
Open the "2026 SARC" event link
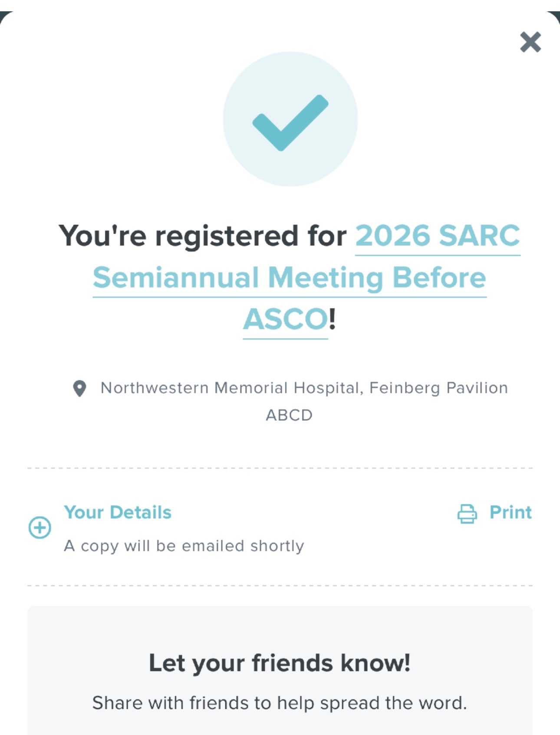coord(438,236)
